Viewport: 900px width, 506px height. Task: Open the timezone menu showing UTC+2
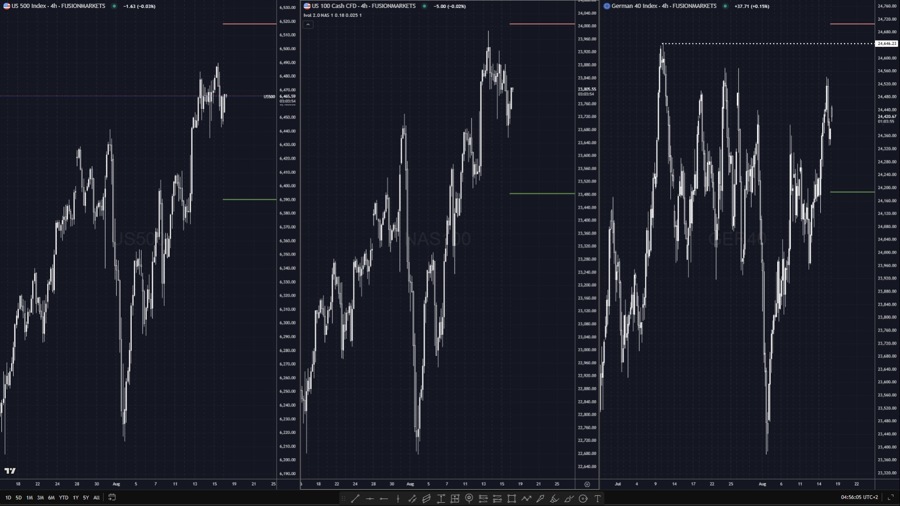point(860,497)
